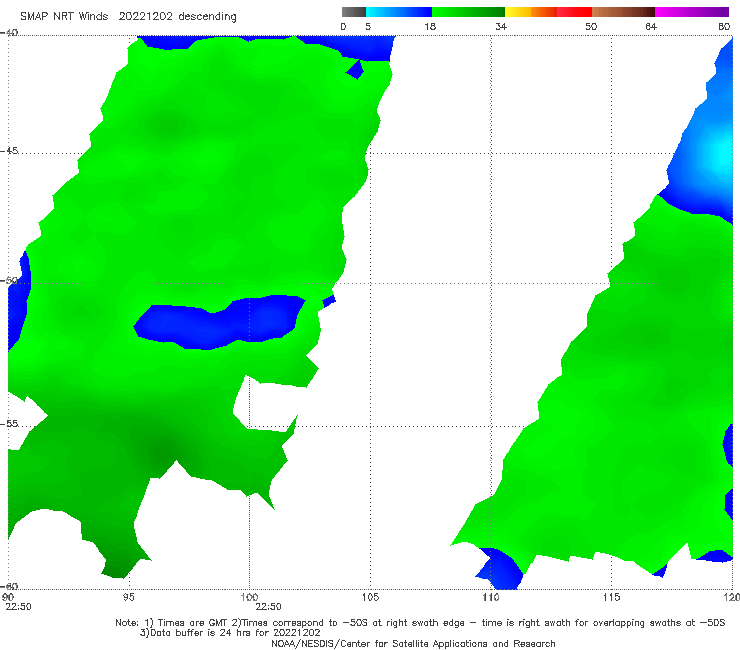The width and height of the screenshot is (740, 650).
Task: Select the gray 0–5 color bar segment
Action: [x=354, y=12]
